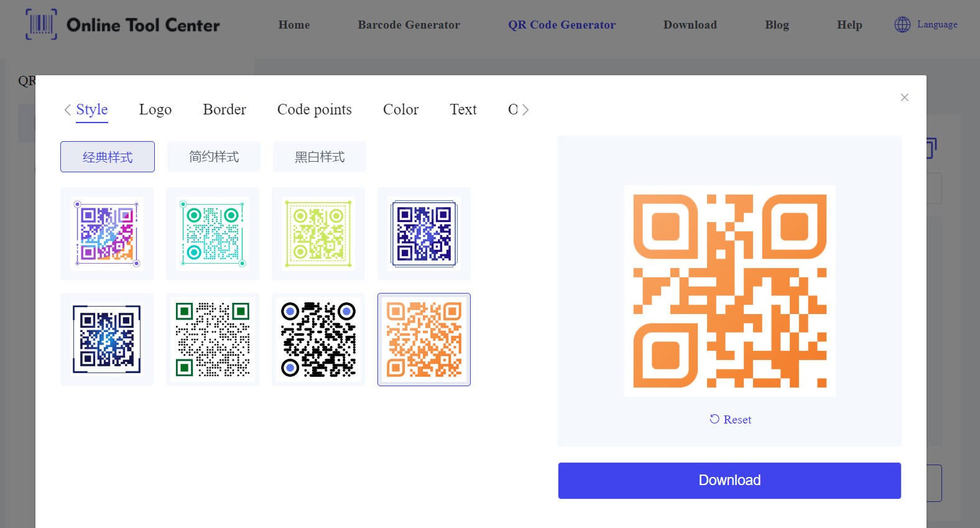This screenshot has height=528, width=980.
Task: Click the large orange QR code preview
Action: (x=730, y=291)
